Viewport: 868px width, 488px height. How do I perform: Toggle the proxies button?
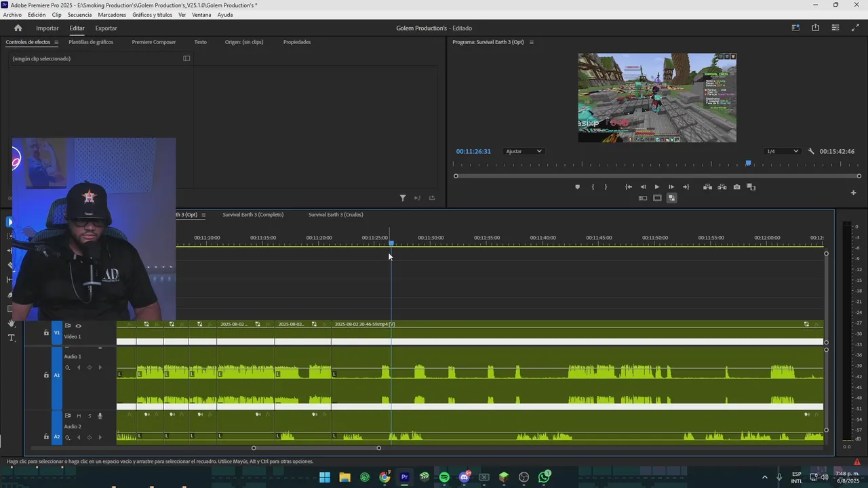coord(671,198)
